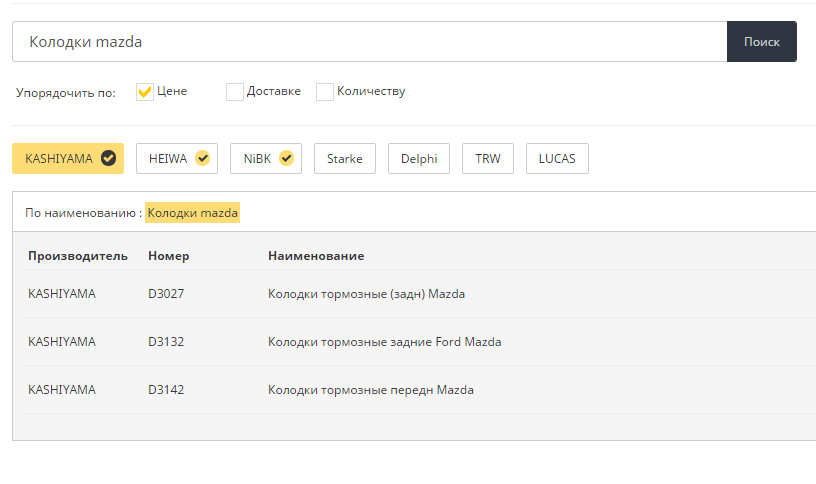Select the Delphi manufacturer filter
Screen dimensions: 816x484
(x=419, y=158)
